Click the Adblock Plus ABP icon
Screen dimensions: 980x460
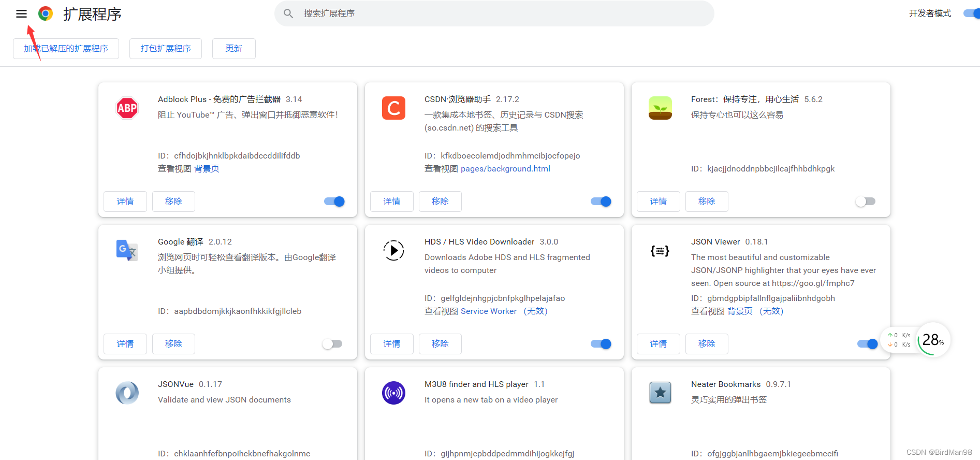[127, 108]
